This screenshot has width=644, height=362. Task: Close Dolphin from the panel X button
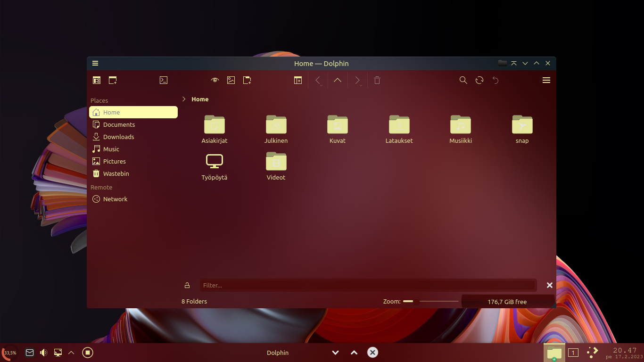click(372, 353)
